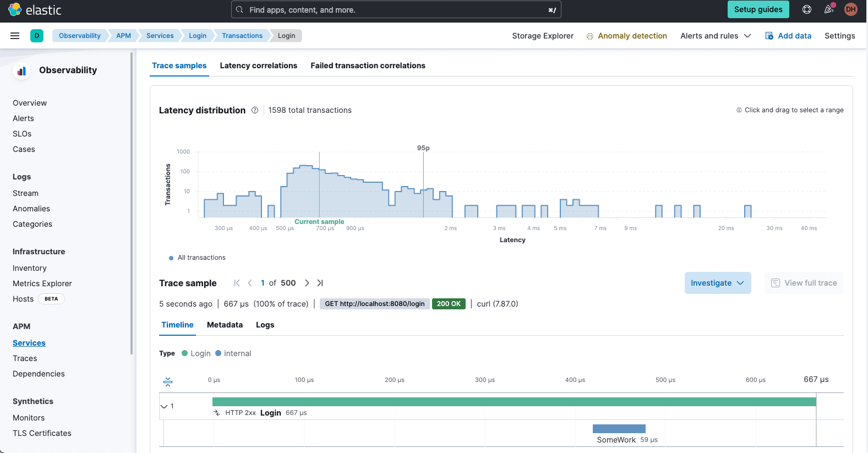
Task: Click the Elastic logo icon
Action: tap(15, 9)
